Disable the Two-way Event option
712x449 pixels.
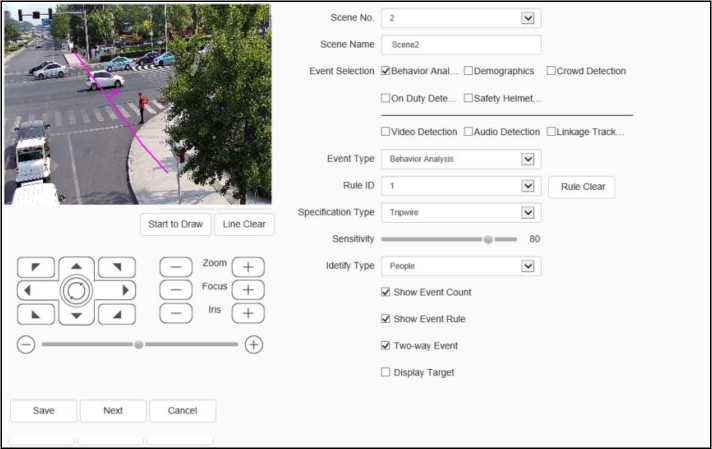[x=386, y=345]
